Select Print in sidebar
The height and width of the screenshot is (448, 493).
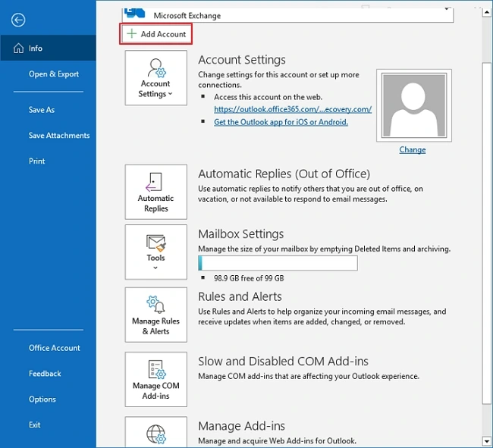pyautogui.click(x=37, y=161)
